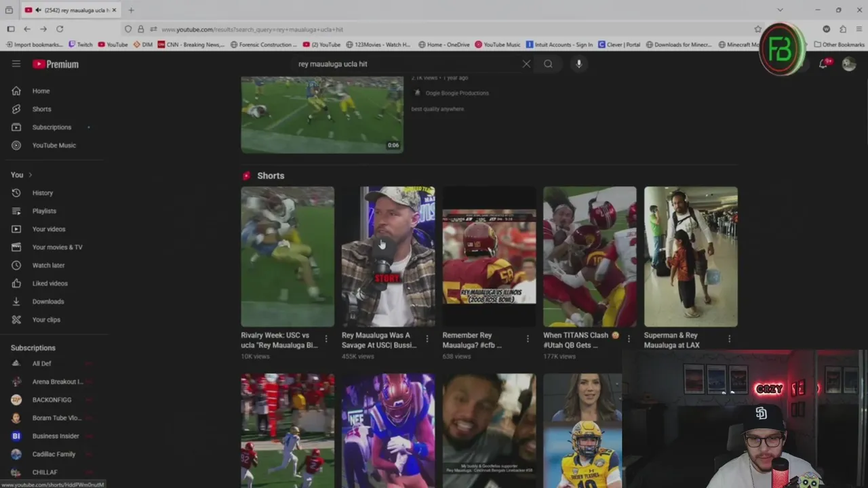Open the CNN - Breaking News bookmark
The image size is (868, 488).
click(191, 45)
